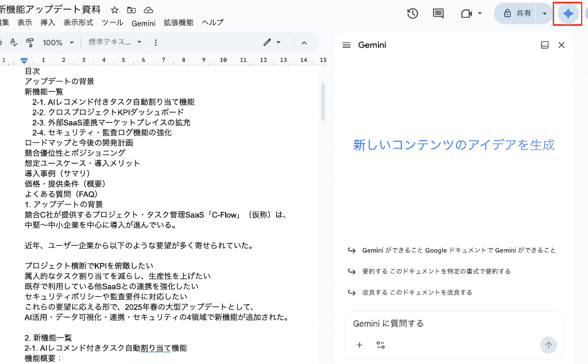Click 導入事例（サマリ） line
The image size is (588, 364).
[x=57, y=173]
